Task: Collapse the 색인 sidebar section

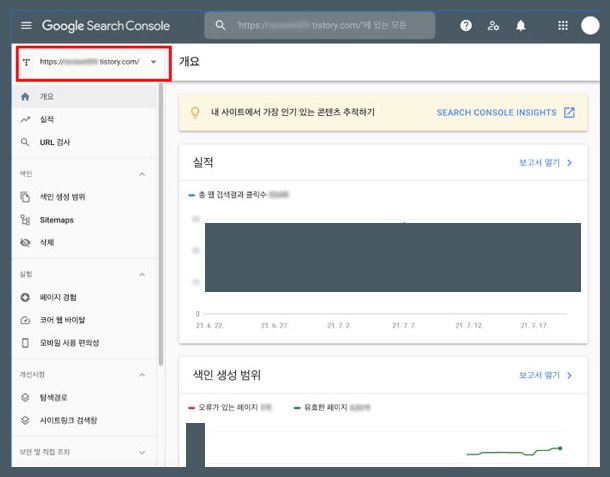Action: [x=142, y=174]
